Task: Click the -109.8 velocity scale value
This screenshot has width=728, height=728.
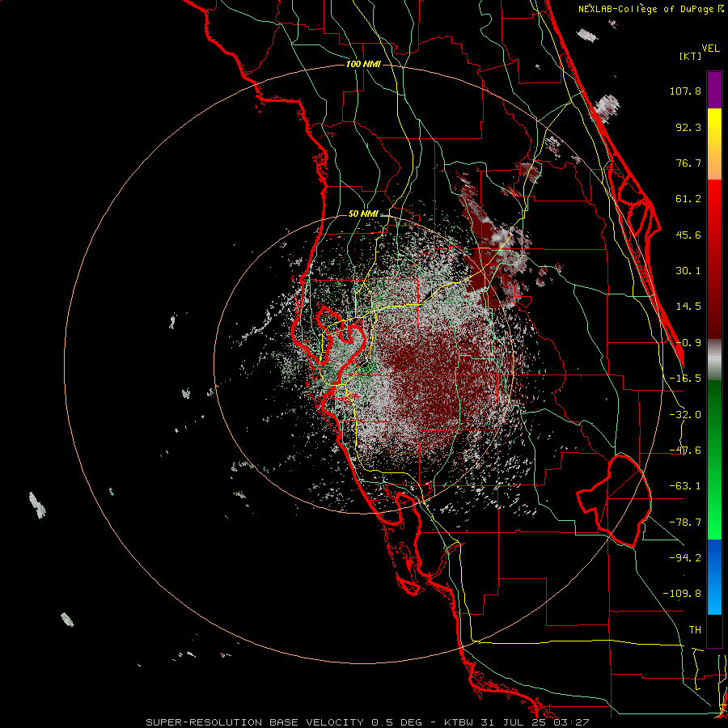Action: [x=682, y=594]
